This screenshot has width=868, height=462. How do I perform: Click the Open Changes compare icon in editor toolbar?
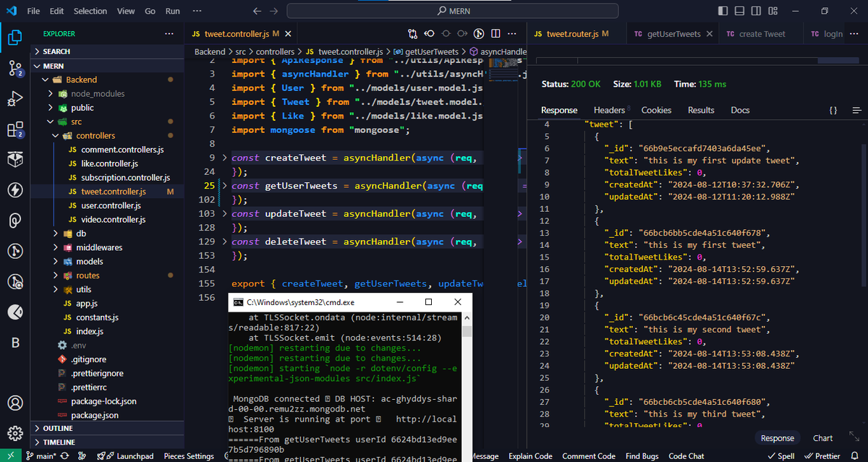click(412, 33)
